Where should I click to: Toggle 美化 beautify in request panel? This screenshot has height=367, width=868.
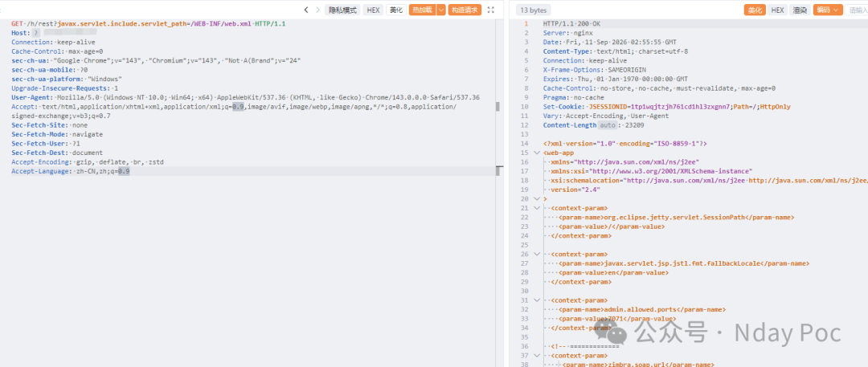[395, 10]
